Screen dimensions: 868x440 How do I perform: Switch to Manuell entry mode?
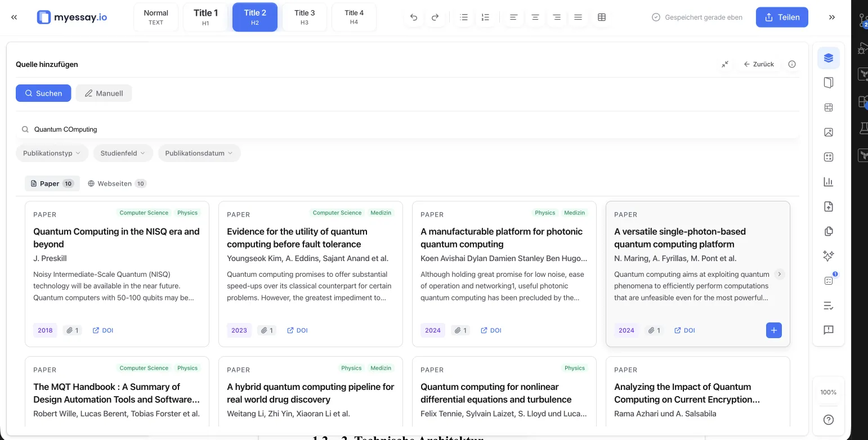click(x=104, y=93)
